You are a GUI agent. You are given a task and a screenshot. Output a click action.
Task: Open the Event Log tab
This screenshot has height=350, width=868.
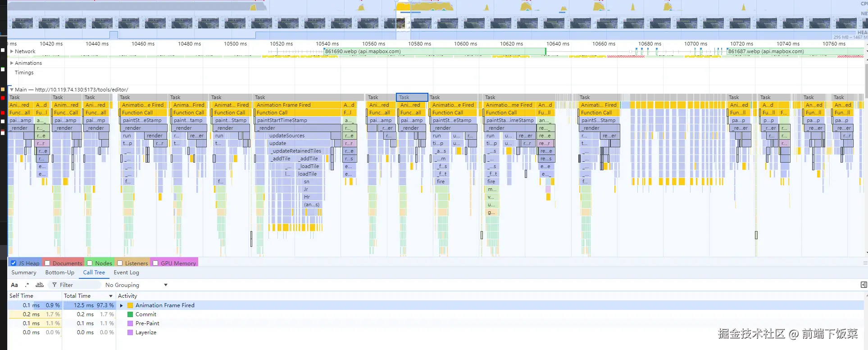pyautogui.click(x=126, y=273)
